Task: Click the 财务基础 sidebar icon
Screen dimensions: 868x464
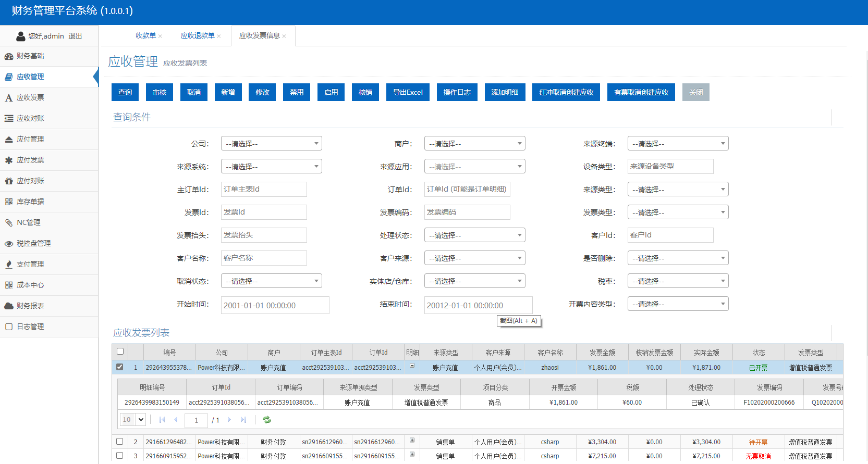Action: coord(9,56)
